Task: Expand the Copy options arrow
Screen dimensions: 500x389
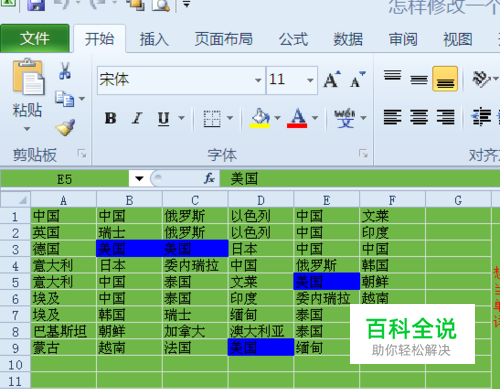Action: tap(82, 99)
